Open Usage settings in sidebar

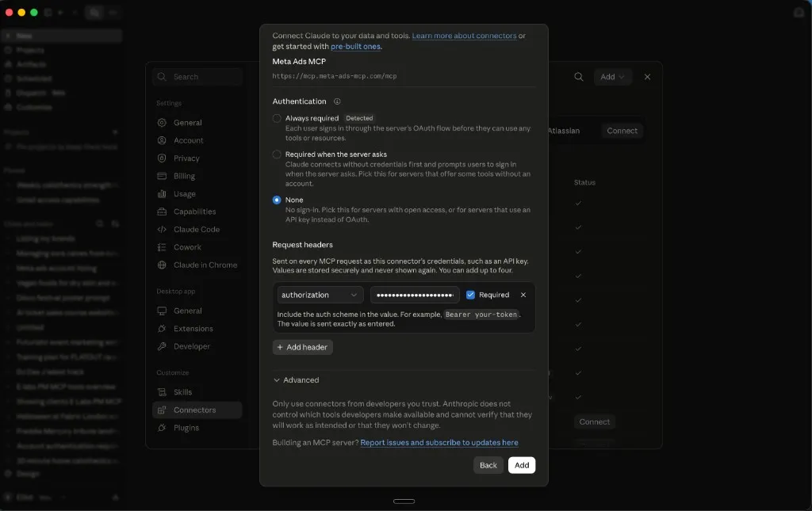[x=197, y=194]
